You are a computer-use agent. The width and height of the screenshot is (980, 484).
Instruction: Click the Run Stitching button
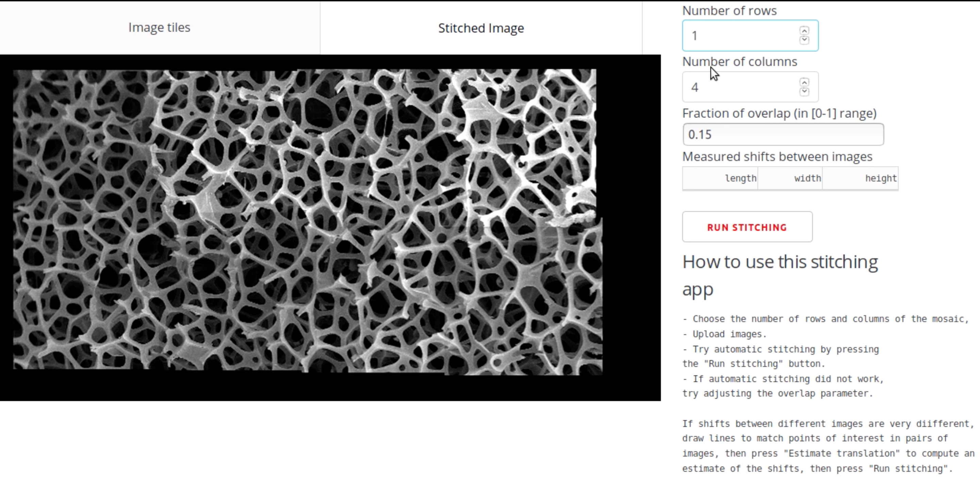[747, 227]
